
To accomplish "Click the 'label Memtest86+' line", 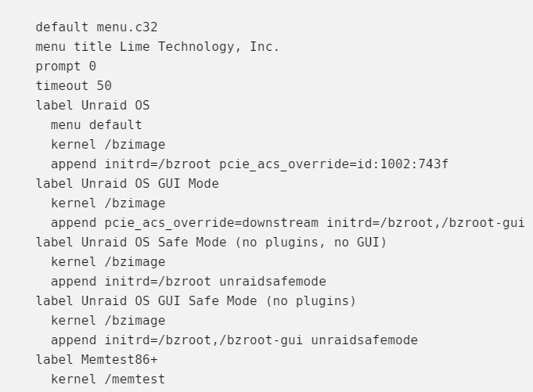I will (x=96, y=360).
